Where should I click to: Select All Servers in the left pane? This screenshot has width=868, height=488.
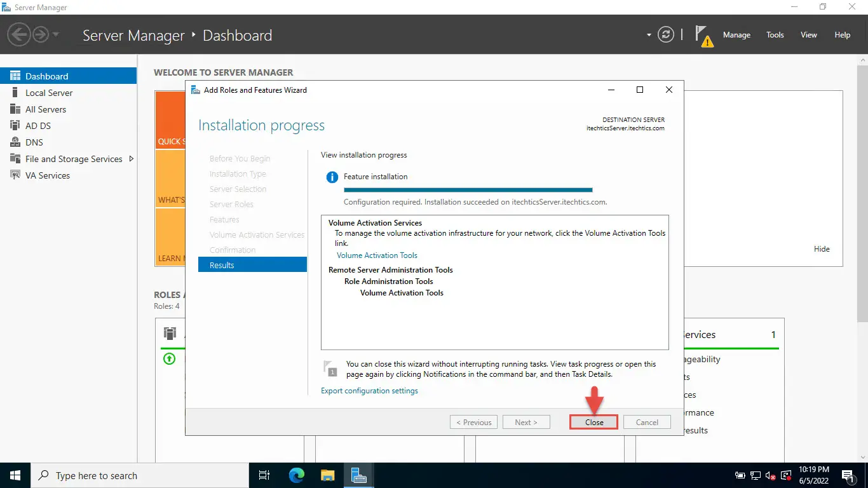[69, 109]
